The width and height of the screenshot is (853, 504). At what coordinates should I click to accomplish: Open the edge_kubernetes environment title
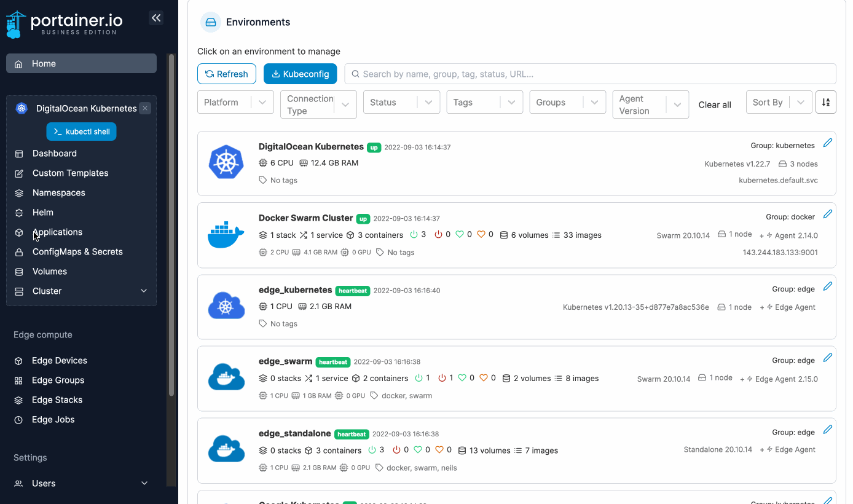295,290
